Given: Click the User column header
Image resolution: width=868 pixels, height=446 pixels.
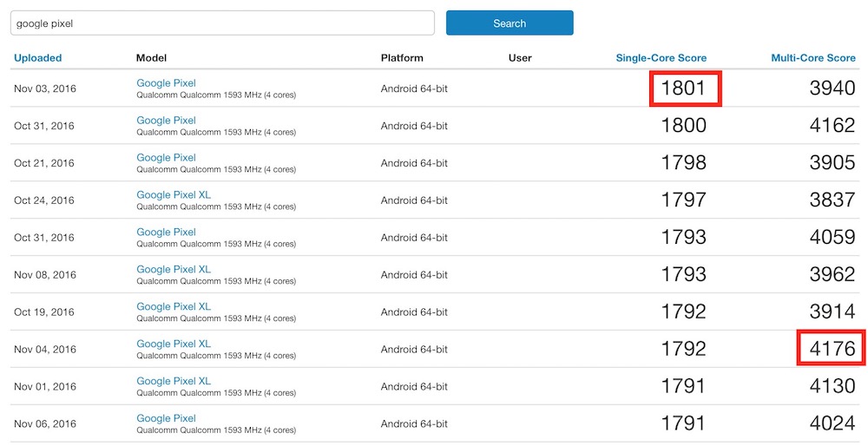Looking at the screenshot, I should [x=520, y=58].
